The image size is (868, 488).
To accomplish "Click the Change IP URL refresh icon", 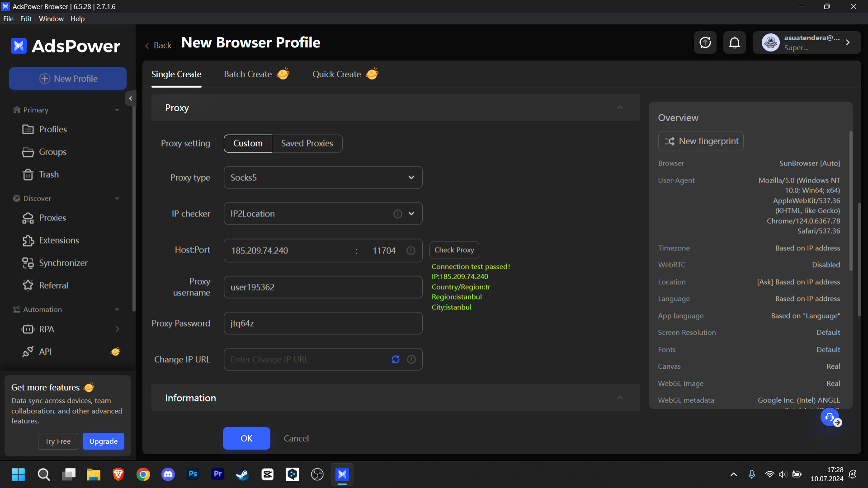I will point(396,360).
